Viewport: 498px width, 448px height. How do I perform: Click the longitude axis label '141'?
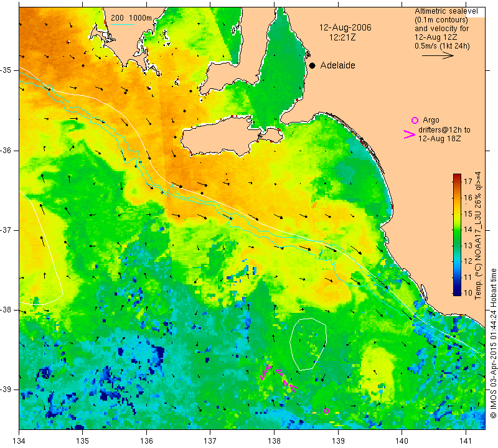(x=466, y=441)
